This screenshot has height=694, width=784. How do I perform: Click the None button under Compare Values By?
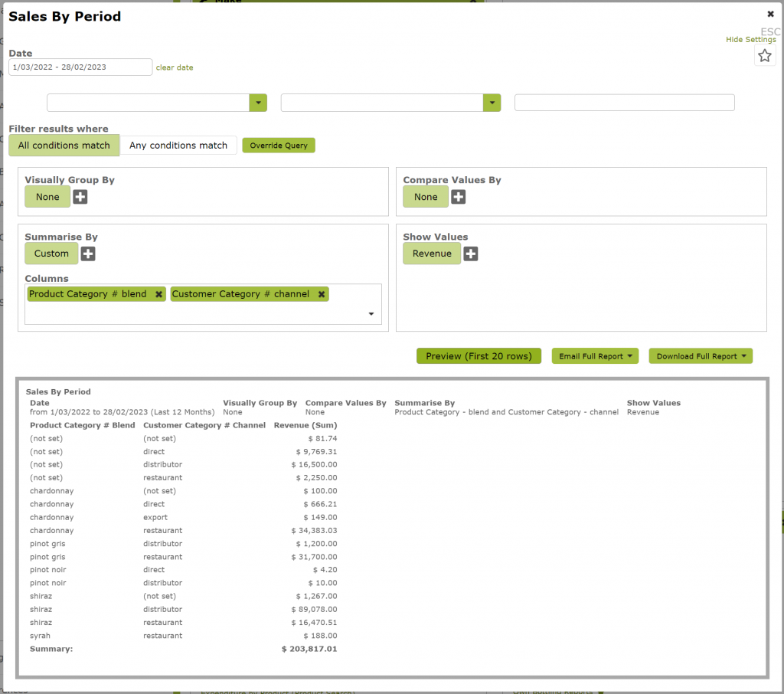[x=426, y=197]
